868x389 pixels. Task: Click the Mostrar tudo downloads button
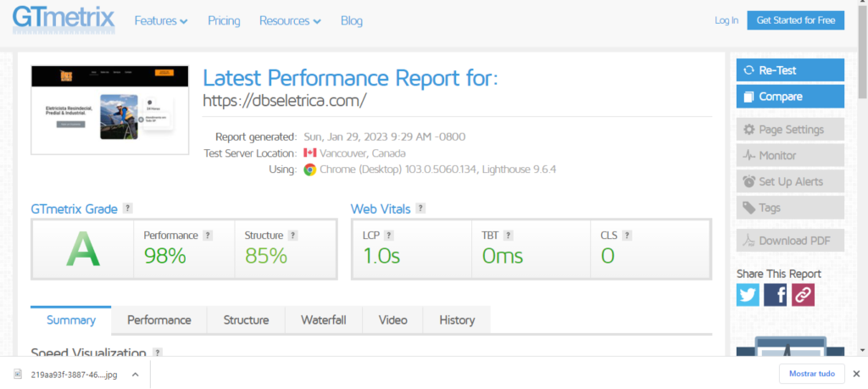tap(812, 374)
